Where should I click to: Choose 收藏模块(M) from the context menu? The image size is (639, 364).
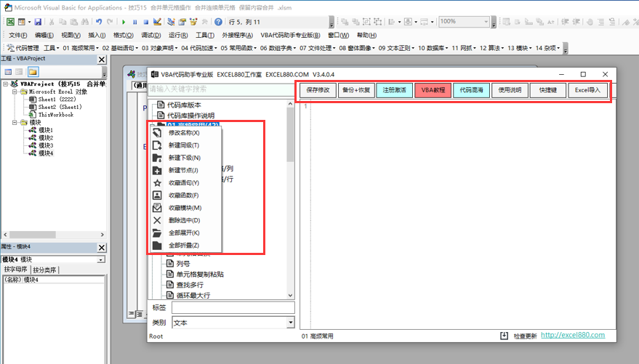pyautogui.click(x=186, y=208)
